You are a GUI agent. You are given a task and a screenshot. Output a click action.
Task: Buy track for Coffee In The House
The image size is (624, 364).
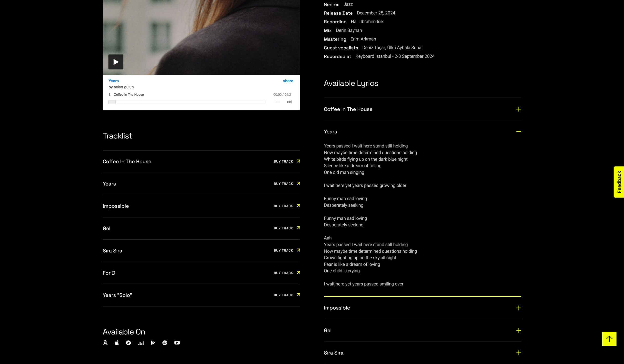287,161
